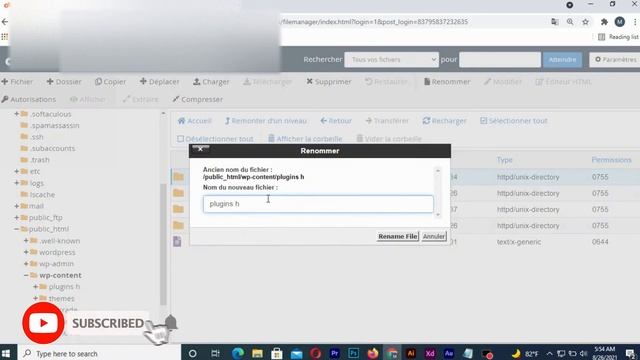Click the taskbar search box
640x360 pixels.
[x=99, y=353]
